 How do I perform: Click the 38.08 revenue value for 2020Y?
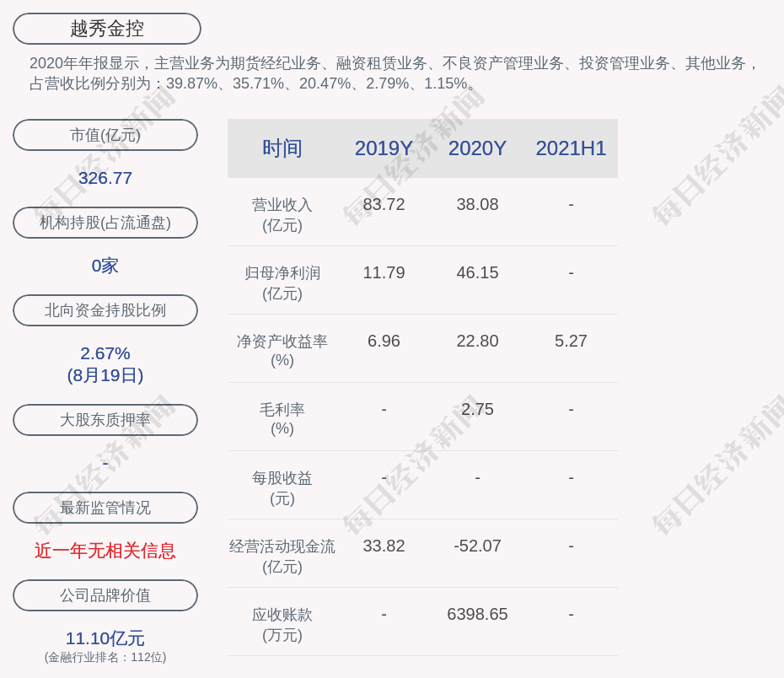(477, 204)
